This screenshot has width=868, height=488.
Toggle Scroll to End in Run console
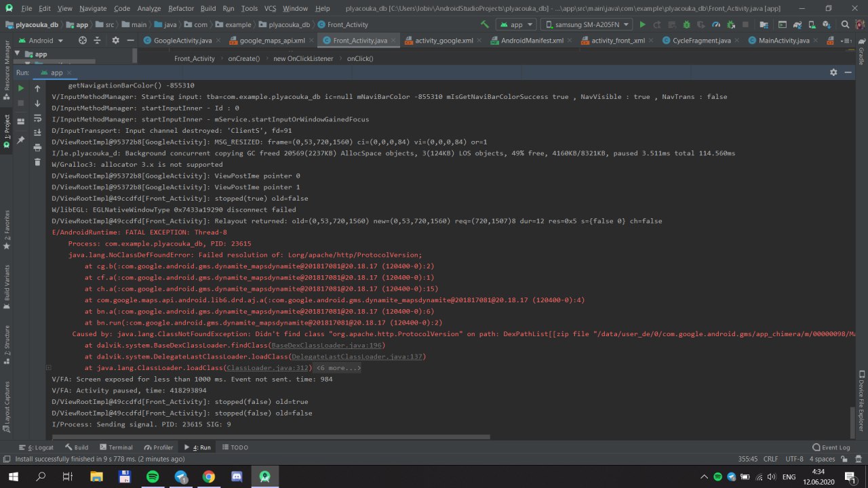pos(37,132)
